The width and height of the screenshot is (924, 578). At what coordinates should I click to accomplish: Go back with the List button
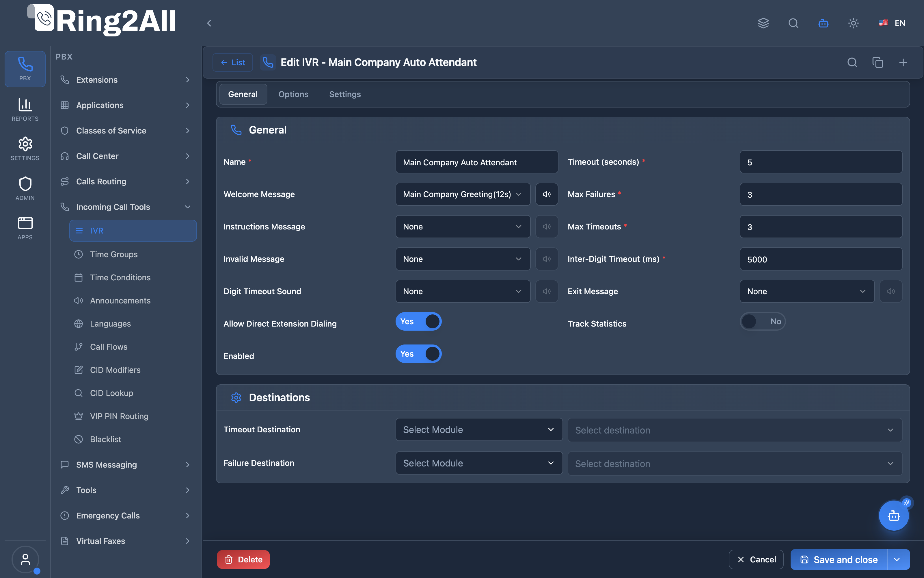(232, 62)
